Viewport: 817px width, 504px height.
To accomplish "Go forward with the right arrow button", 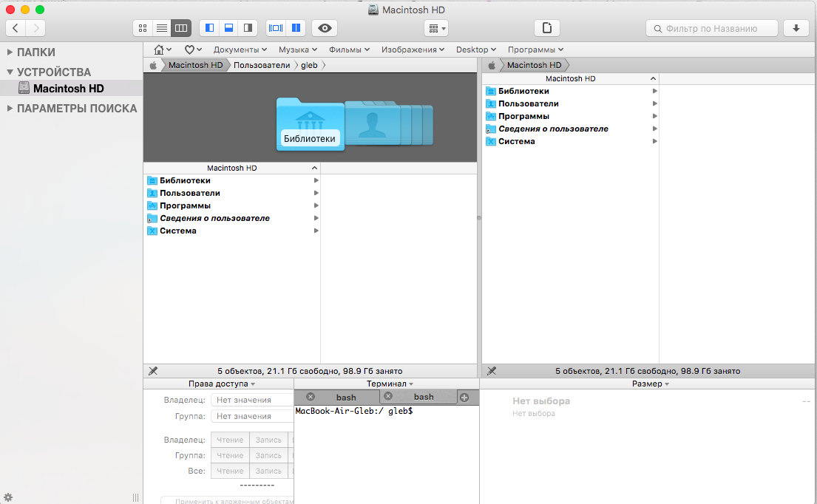I will (x=35, y=28).
